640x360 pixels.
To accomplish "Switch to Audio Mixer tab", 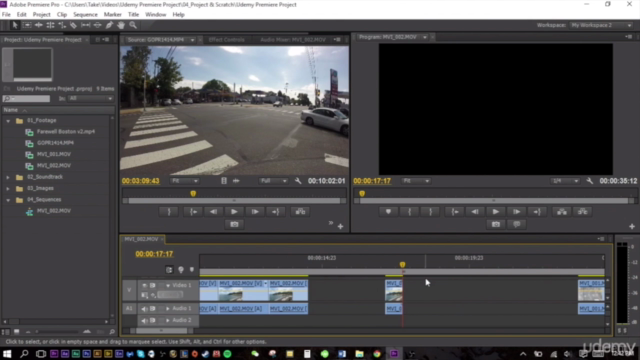I will click(293, 40).
